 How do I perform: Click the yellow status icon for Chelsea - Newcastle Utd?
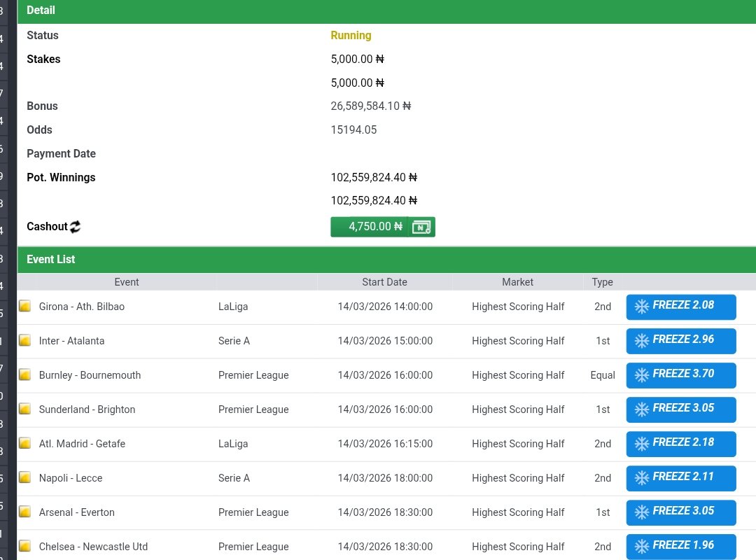coord(24,545)
